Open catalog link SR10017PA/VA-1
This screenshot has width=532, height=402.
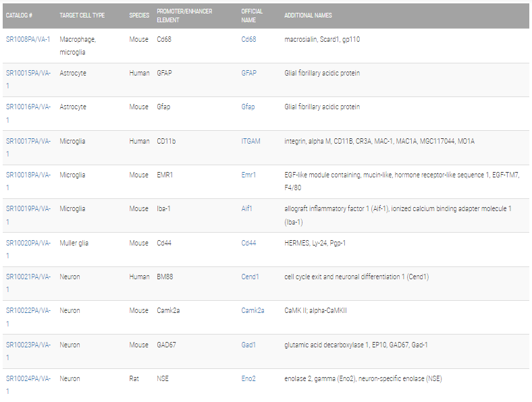point(28,148)
